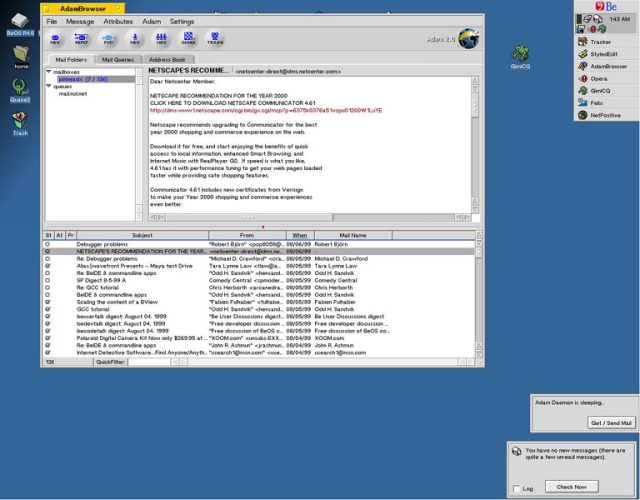
Task: Switch to NetPositive in the Deskbar
Action: click(x=607, y=115)
